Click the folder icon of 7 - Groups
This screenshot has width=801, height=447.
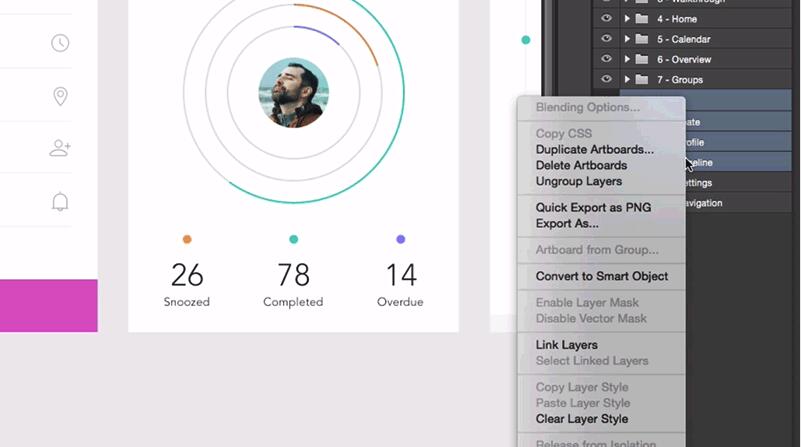point(642,80)
